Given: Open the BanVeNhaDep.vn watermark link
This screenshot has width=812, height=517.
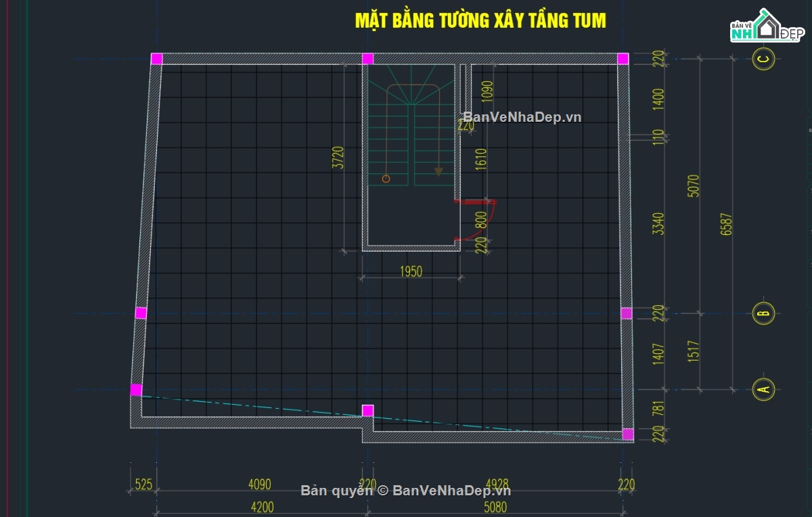Looking at the screenshot, I should coord(522,117).
